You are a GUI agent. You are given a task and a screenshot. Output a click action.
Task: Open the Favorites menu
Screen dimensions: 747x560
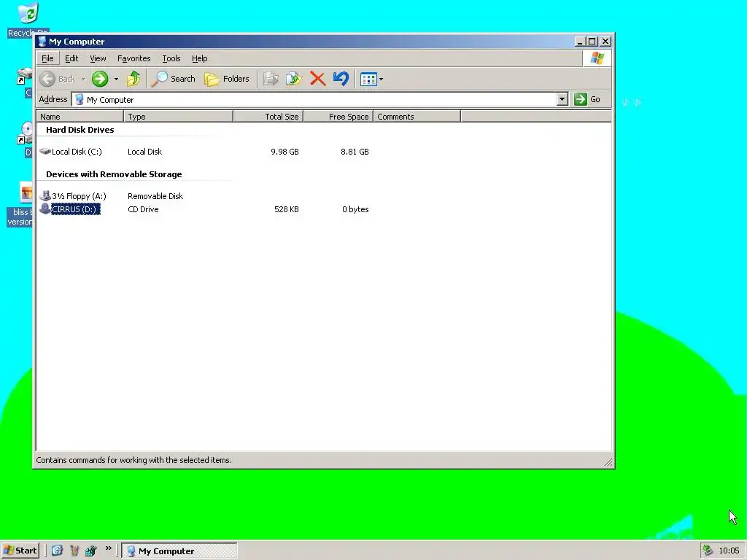[x=134, y=58]
